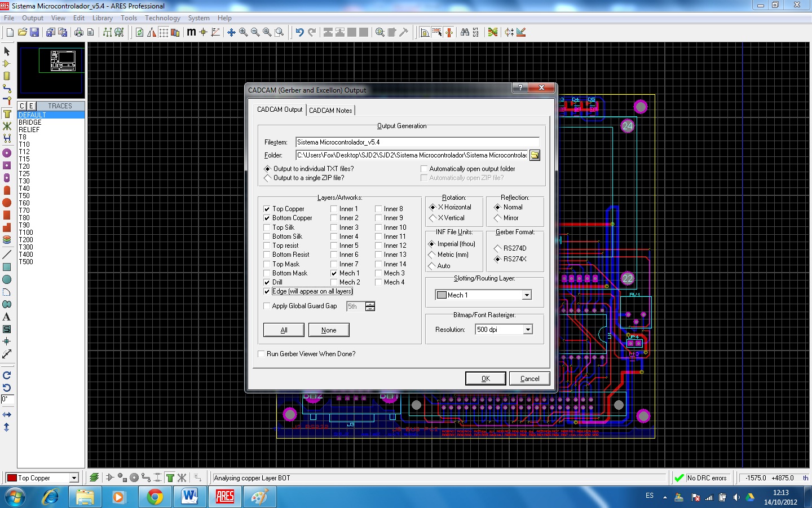
Task: Select the 2D line graphics tool
Action: tap(7, 255)
